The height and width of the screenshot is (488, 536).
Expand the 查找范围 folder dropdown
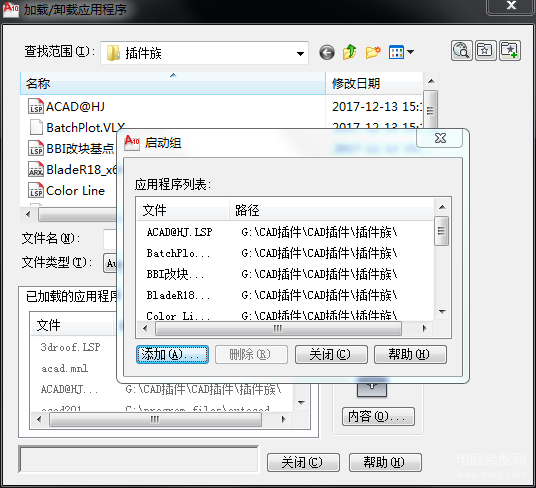click(x=300, y=53)
